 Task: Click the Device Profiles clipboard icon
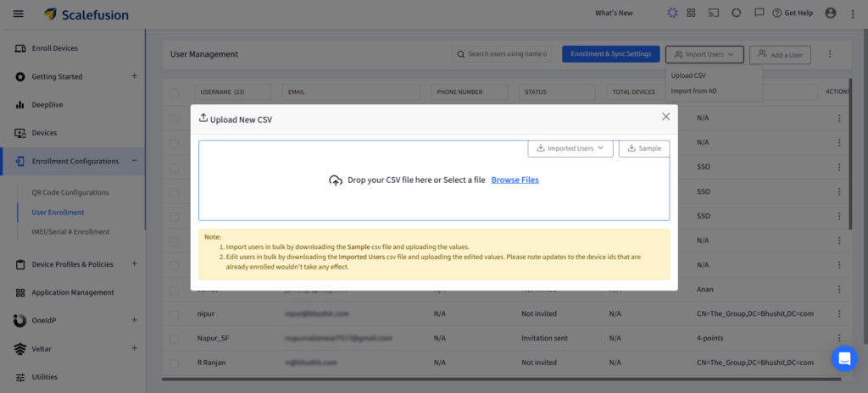(20, 264)
